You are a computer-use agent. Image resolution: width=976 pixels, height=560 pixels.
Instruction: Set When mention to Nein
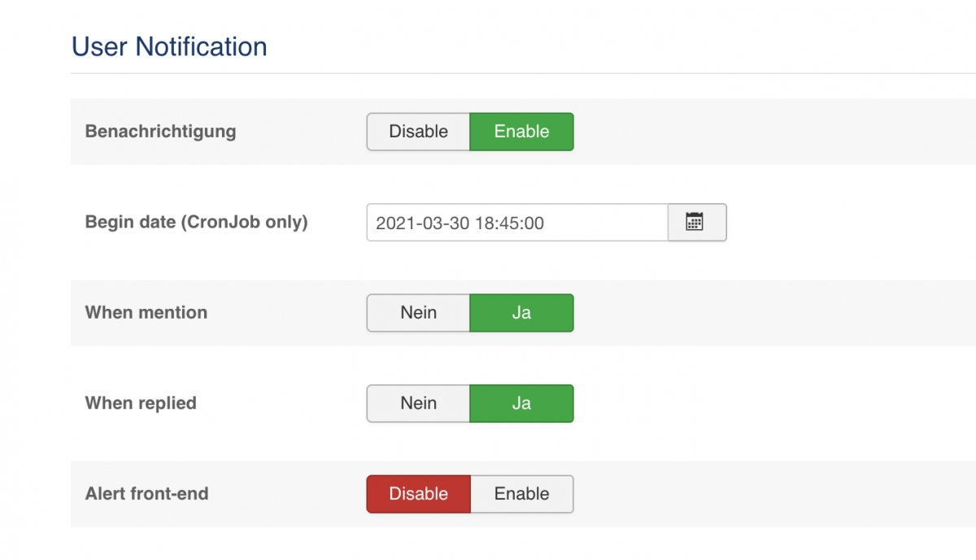coord(418,313)
